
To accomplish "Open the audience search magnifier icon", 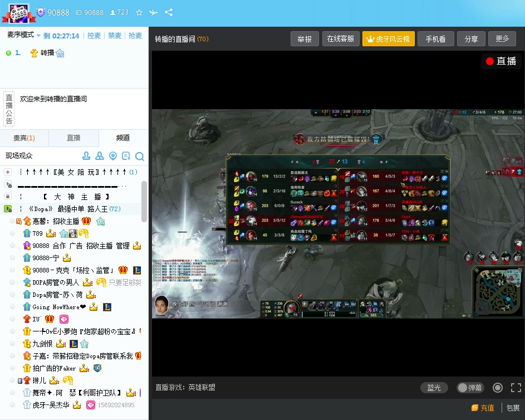I will (x=139, y=156).
